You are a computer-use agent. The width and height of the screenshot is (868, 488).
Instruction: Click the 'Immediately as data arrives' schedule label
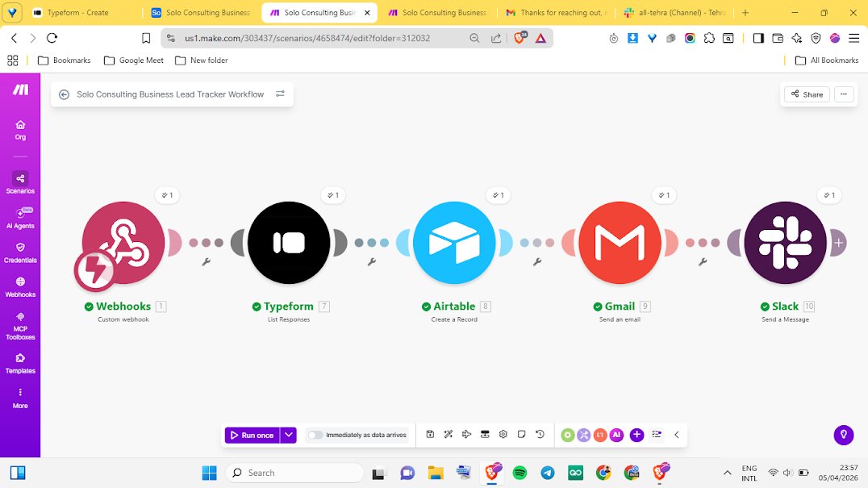366,435
